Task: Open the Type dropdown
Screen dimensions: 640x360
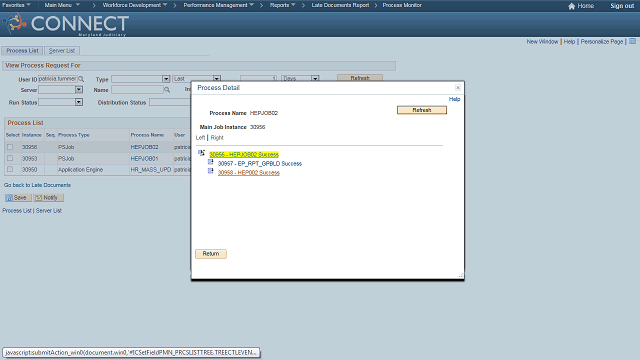Action: [x=140, y=79]
